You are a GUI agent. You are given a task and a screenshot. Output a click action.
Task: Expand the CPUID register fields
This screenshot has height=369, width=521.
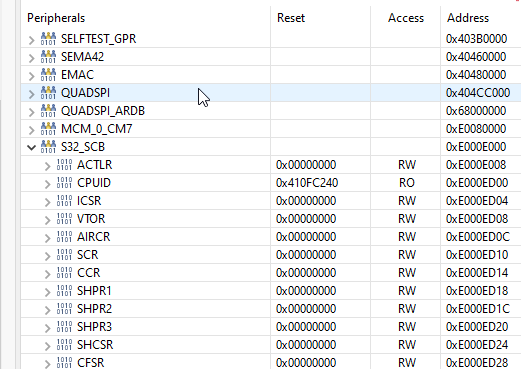(x=47, y=184)
